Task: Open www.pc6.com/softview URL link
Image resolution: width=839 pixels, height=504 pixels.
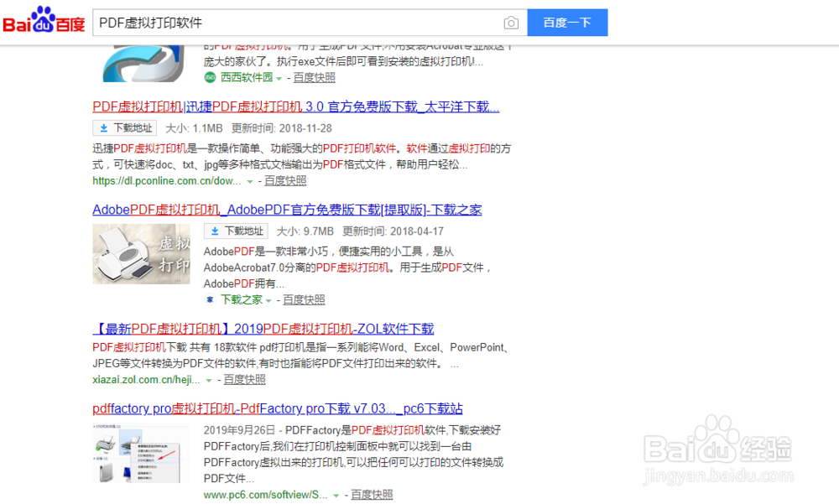Action: [x=265, y=495]
